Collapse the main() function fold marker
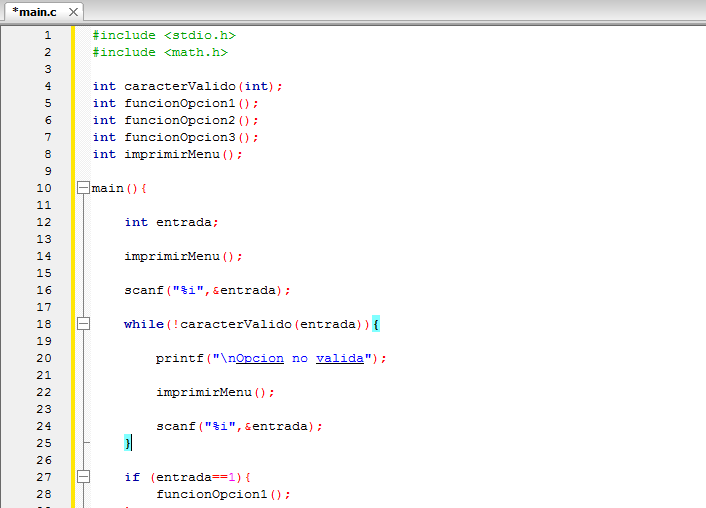This screenshot has height=508, width=706. click(x=83, y=188)
